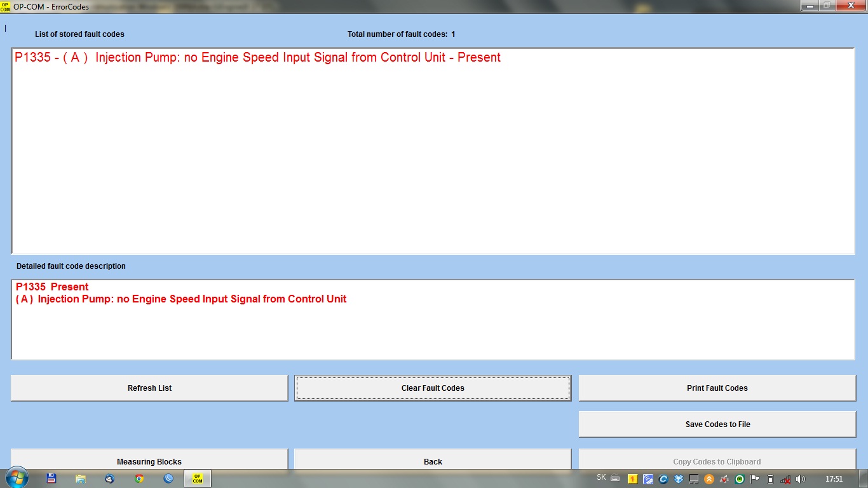868x488 pixels.
Task: Click the OP-COM taskbar button
Action: (x=198, y=478)
